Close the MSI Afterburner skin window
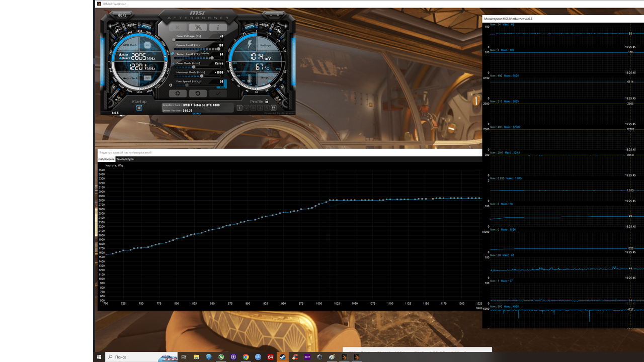 click(278, 15)
